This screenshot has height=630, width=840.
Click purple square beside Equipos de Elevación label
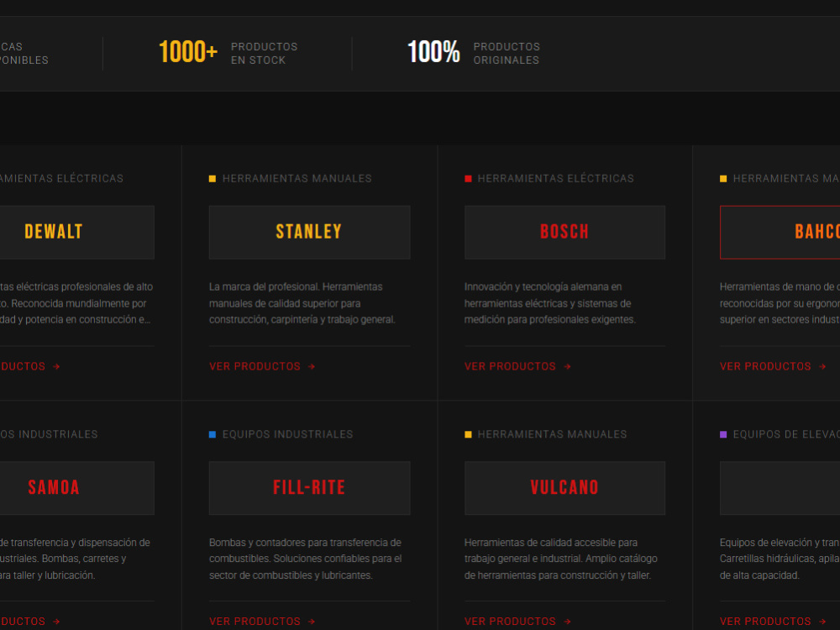pos(723,434)
